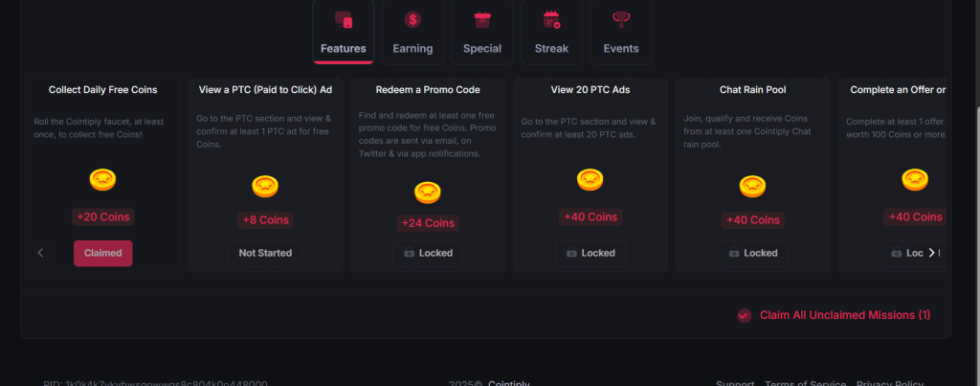This screenshot has height=386, width=980.
Task: Click the coin icon in Collect Daily Free Coins
Action: pyautogui.click(x=102, y=179)
